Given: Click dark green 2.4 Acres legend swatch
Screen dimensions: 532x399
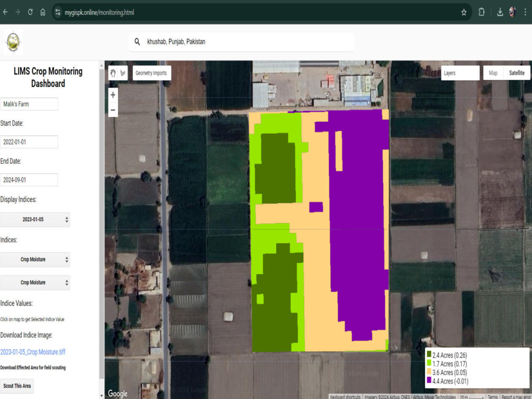Looking at the screenshot, I should 429,354.
